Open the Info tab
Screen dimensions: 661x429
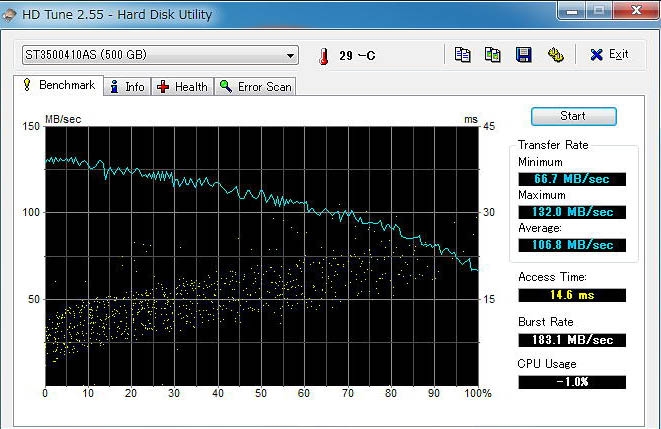coord(127,87)
